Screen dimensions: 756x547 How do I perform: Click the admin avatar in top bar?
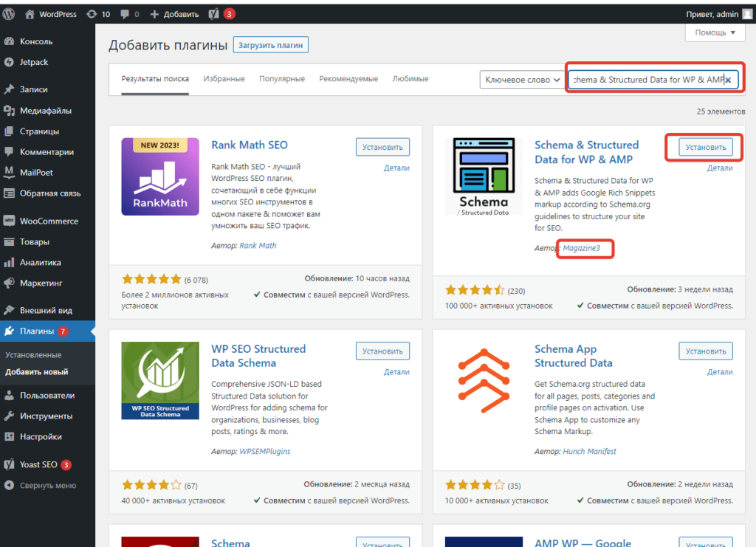point(747,14)
